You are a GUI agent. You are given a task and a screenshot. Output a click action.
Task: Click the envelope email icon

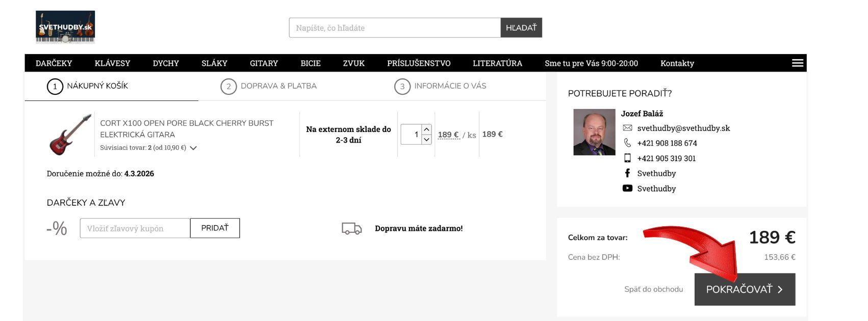tap(627, 128)
